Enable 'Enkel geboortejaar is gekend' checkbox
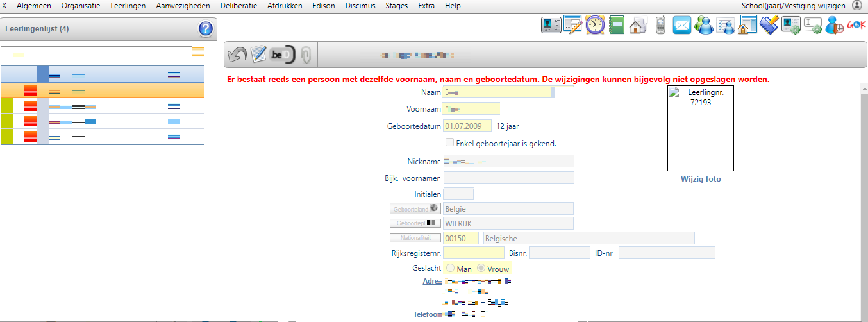This screenshot has width=868, height=322. coord(450,142)
